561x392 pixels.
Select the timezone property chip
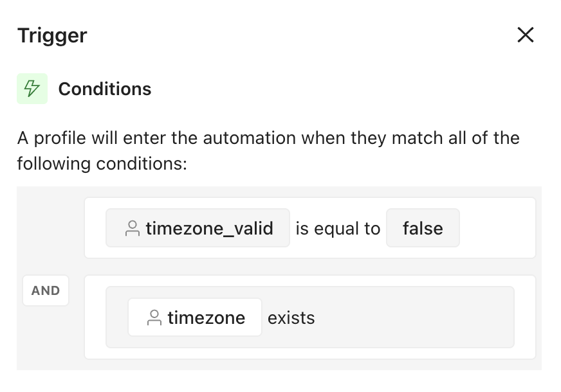(195, 317)
